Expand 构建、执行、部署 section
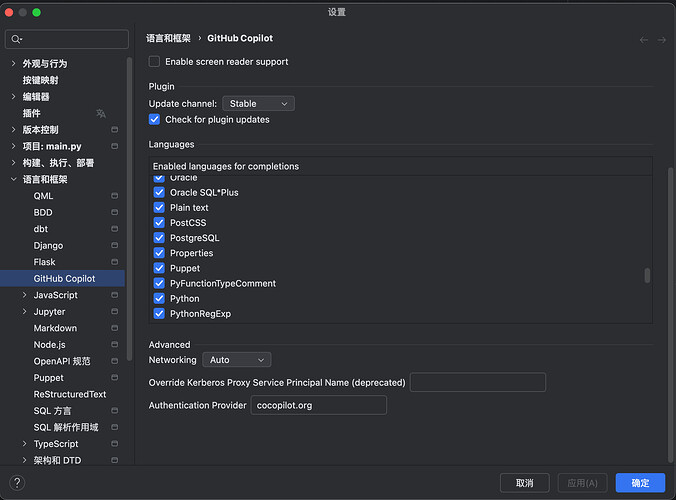676x500 pixels. (x=13, y=162)
